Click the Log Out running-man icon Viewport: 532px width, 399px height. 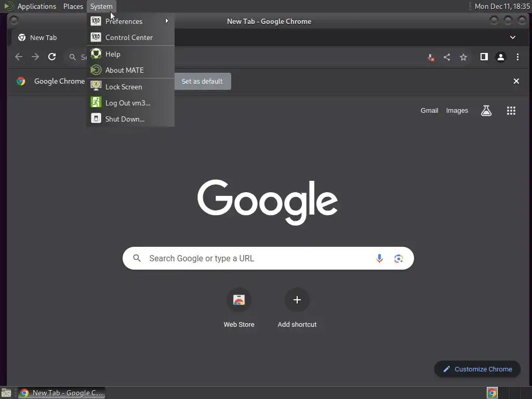tap(96, 102)
